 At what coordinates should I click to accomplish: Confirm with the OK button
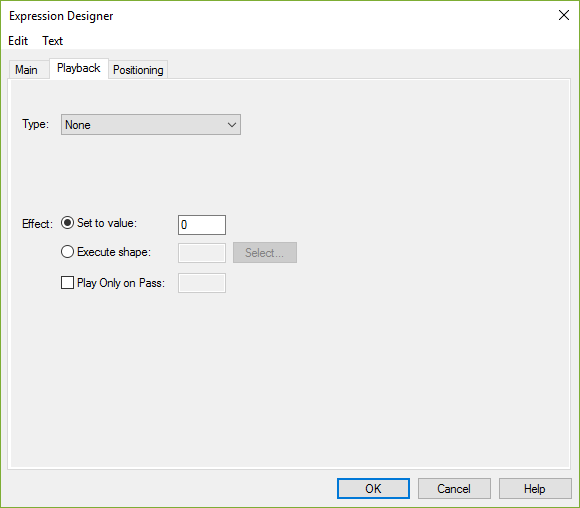(373, 488)
